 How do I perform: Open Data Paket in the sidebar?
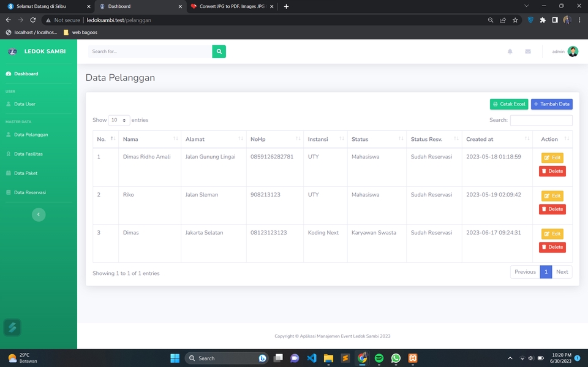(x=22, y=173)
